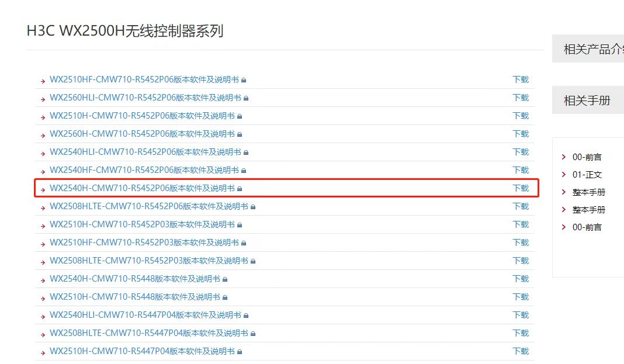Open WX2540H-CMW710-R5452P06版本软件及说明书 link
This screenshot has width=624, height=364.
[142, 188]
